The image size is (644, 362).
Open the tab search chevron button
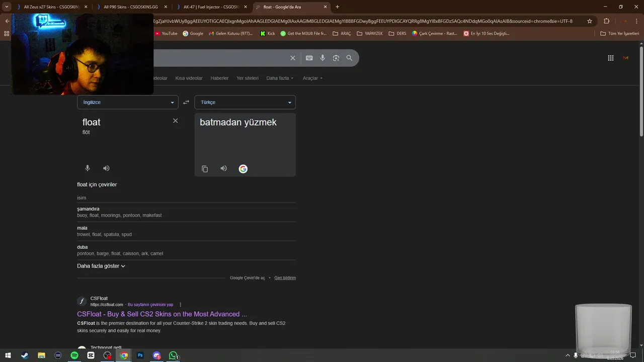click(7, 7)
